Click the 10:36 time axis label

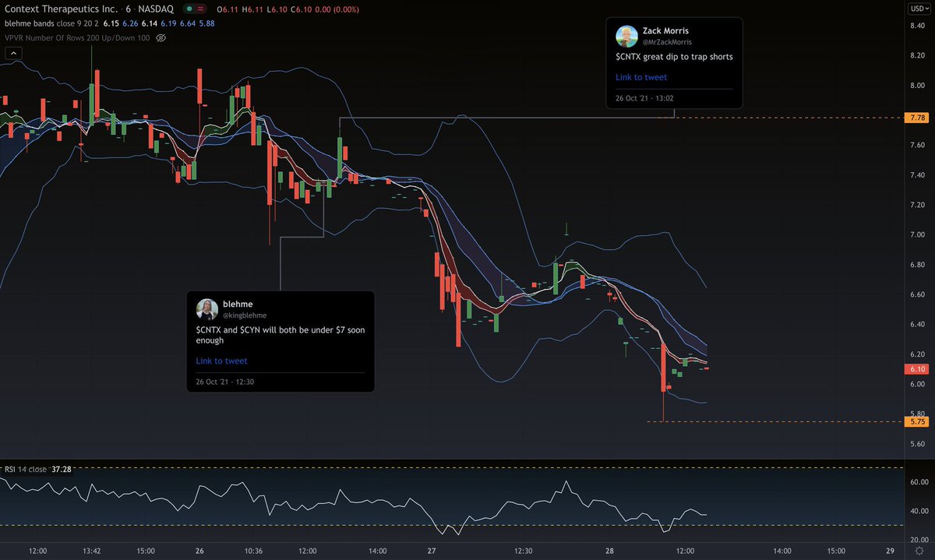click(252, 551)
